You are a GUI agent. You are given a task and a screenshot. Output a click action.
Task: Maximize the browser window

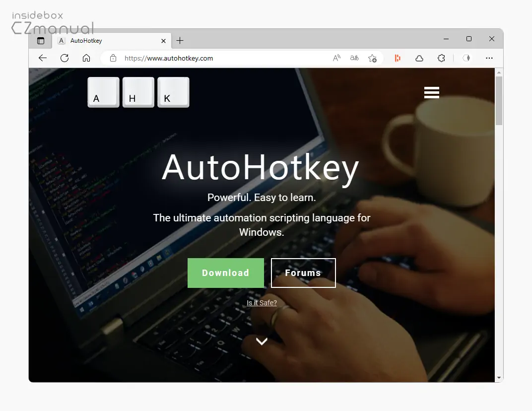point(469,39)
